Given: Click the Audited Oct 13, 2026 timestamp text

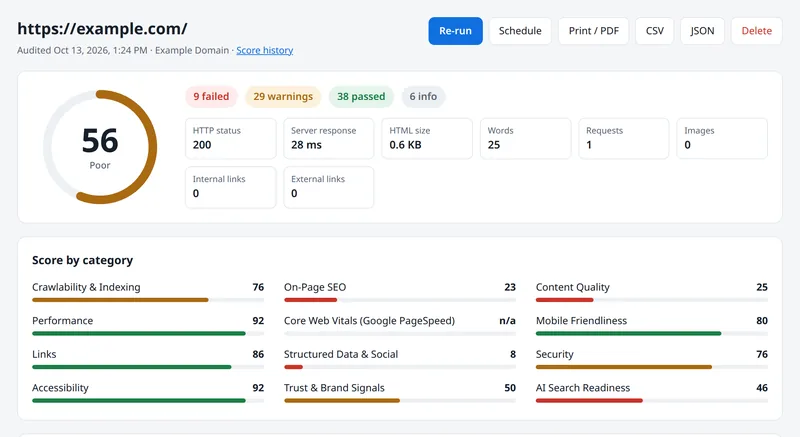Looking at the screenshot, I should [82, 50].
